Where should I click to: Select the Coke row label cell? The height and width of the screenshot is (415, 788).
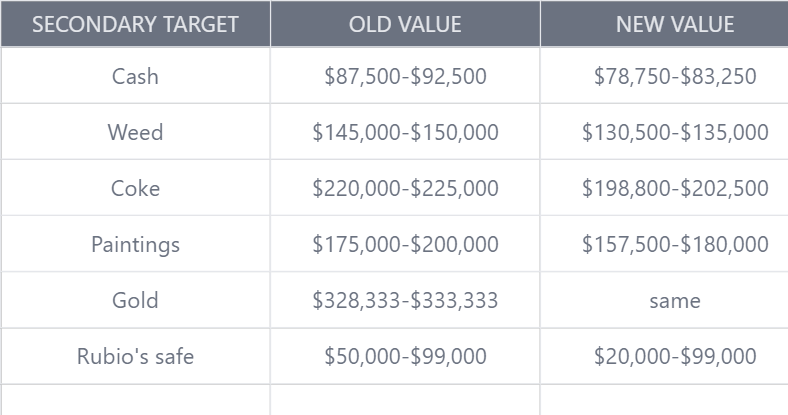(135, 188)
